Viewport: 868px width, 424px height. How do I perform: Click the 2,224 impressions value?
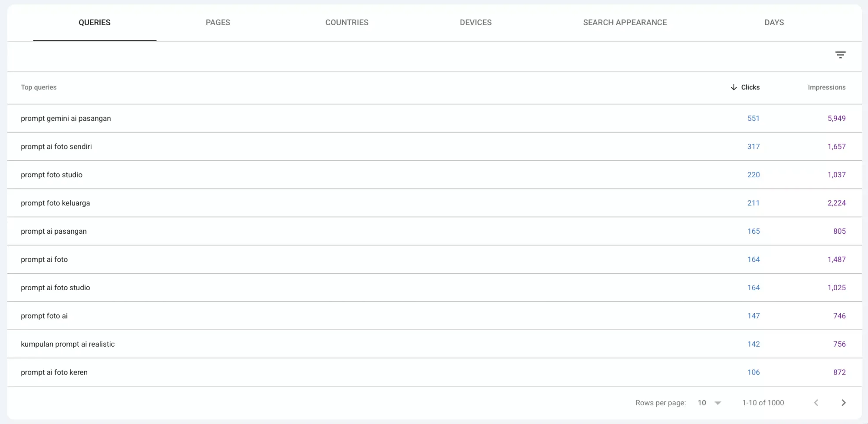(x=836, y=203)
